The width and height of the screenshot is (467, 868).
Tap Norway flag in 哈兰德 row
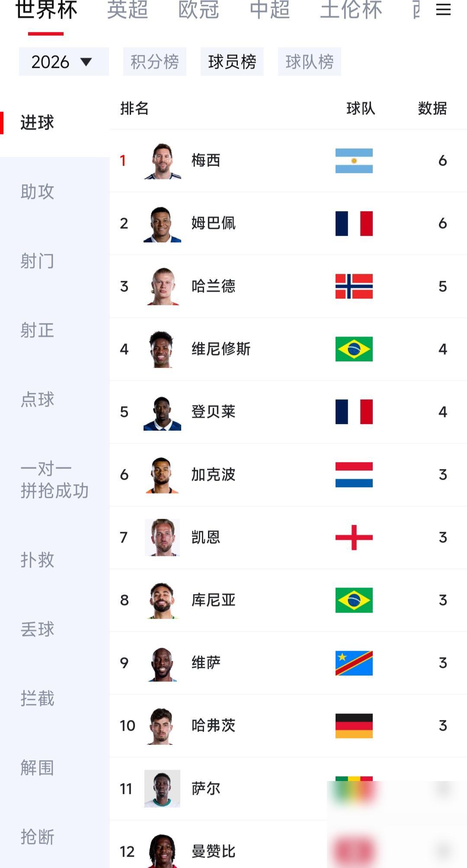pyautogui.click(x=354, y=286)
